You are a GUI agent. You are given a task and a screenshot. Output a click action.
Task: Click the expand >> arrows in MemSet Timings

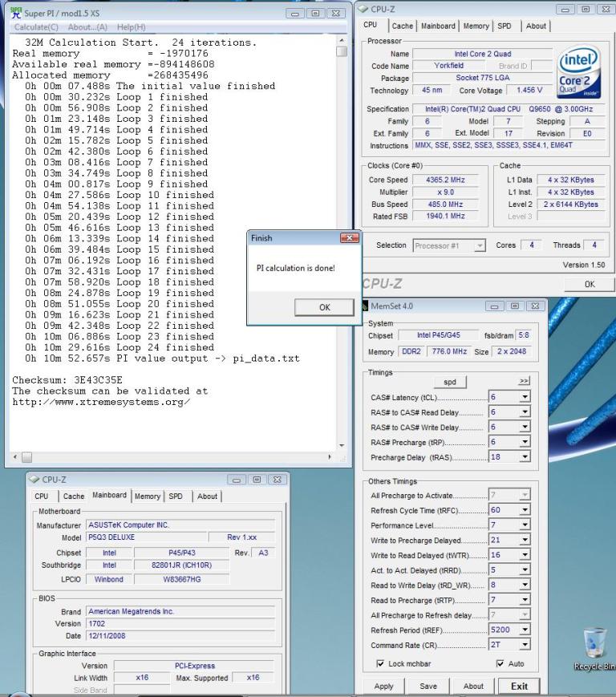tap(524, 381)
